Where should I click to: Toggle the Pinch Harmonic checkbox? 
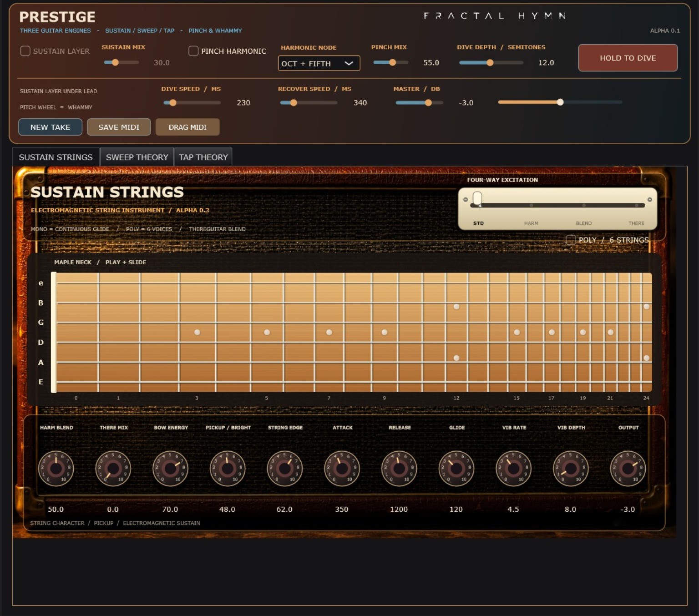[x=193, y=51]
